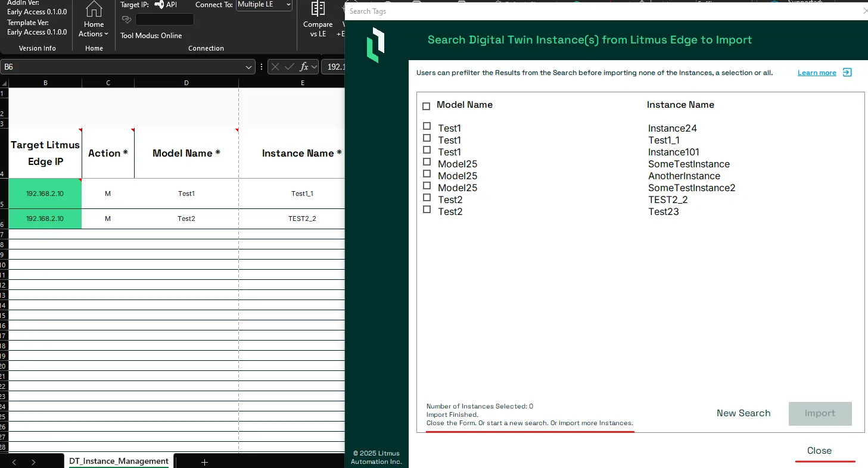Confirm formula entry with the checkmark icon
Image resolution: width=868 pixels, height=468 pixels.
290,67
